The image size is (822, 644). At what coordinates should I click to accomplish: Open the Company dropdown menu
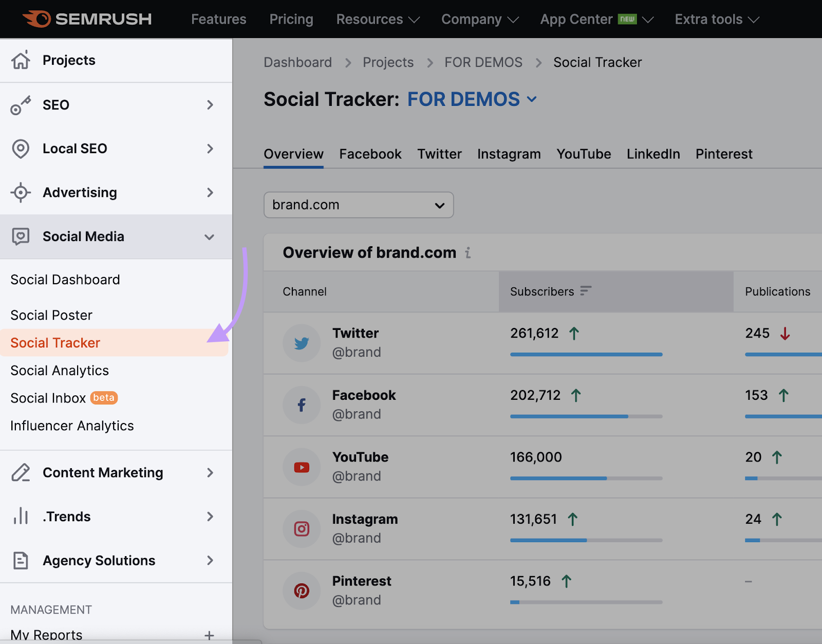click(480, 20)
